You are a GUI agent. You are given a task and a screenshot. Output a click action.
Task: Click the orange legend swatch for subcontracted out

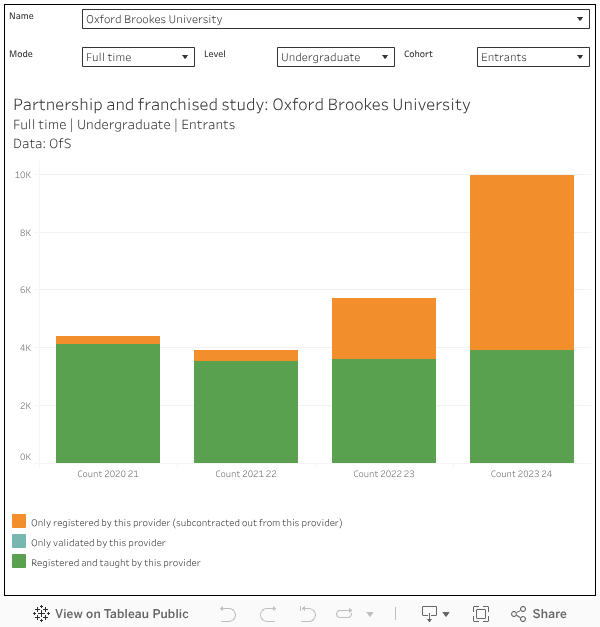(x=19, y=522)
